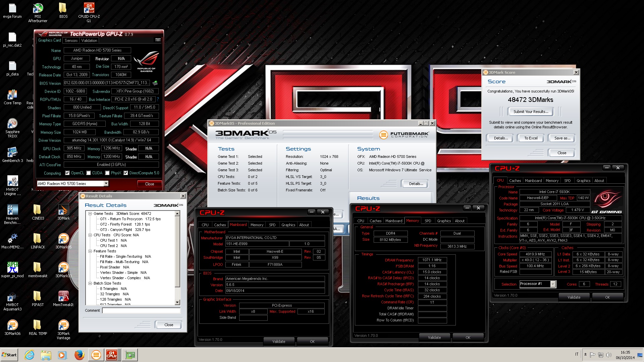Viewport: 644px width, 362px height.
Task: Launch 3DMark Vantage desktop icon
Action: [x=63, y=330]
